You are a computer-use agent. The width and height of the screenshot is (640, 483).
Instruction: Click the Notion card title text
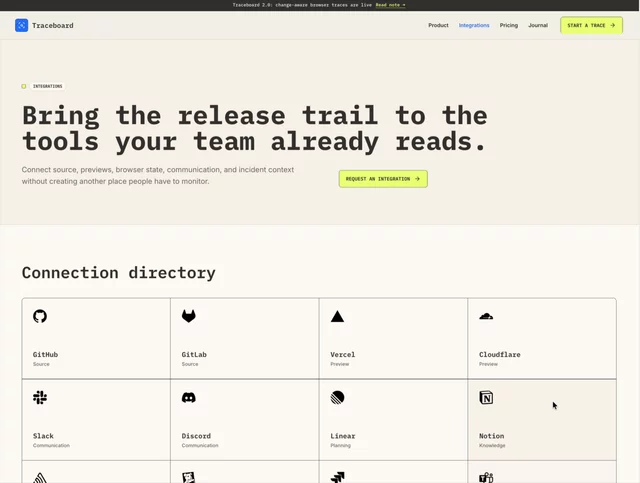(491, 436)
